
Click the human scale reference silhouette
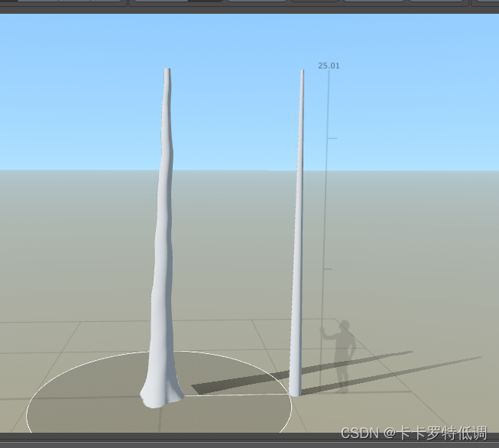click(x=339, y=356)
